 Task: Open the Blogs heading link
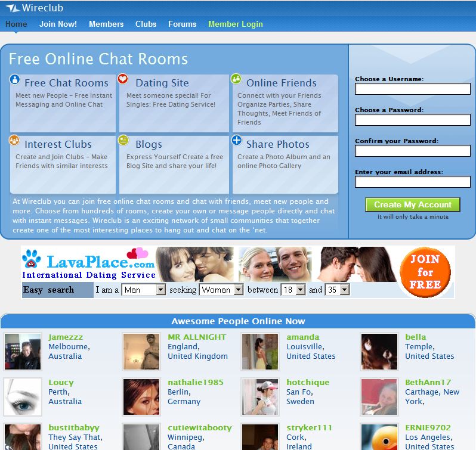[149, 144]
